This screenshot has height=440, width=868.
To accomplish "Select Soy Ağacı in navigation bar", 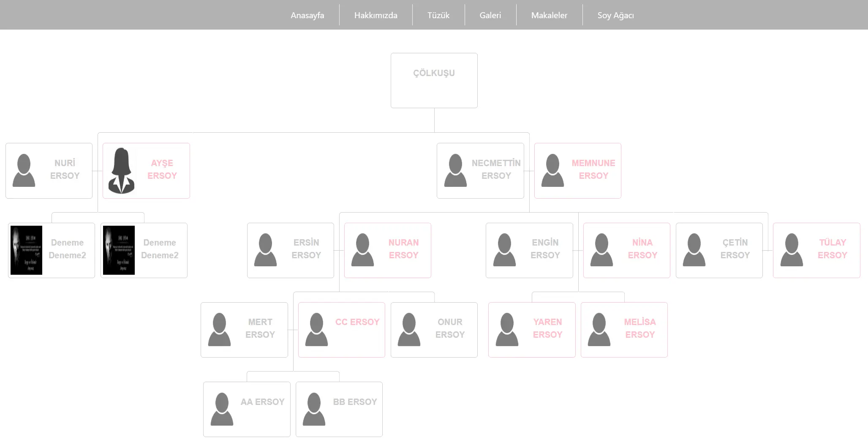I will click(x=615, y=15).
